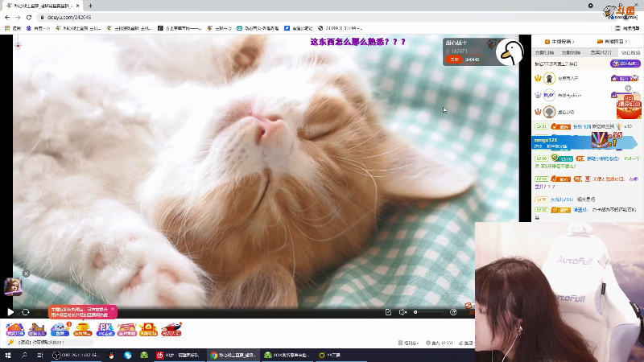This screenshot has height=362, width=644.
Task: Open the H2O avatar in ranking list
Action: point(549,95)
